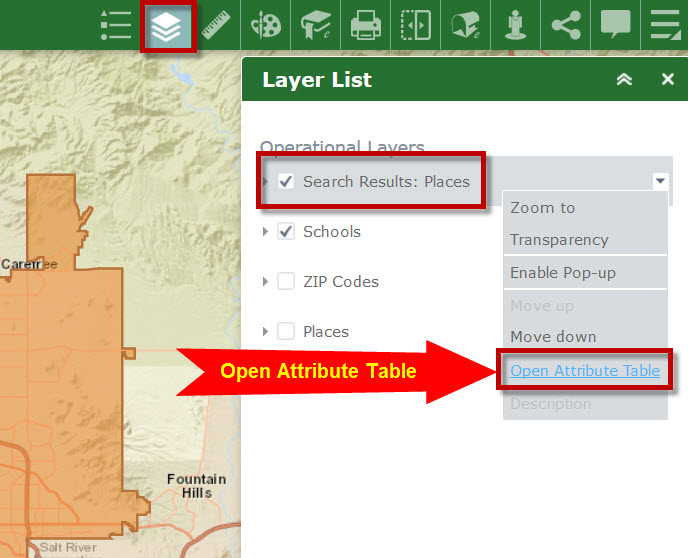
Task: Click the Layer List panel title
Action: pyautogui.click(x=317, y=80)
